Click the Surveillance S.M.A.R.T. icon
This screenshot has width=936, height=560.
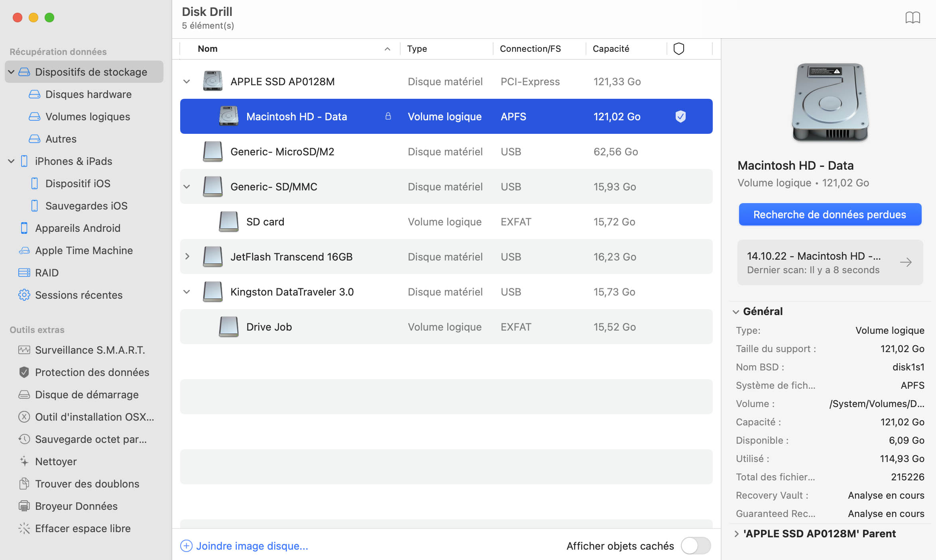click(x=24, y=350)
